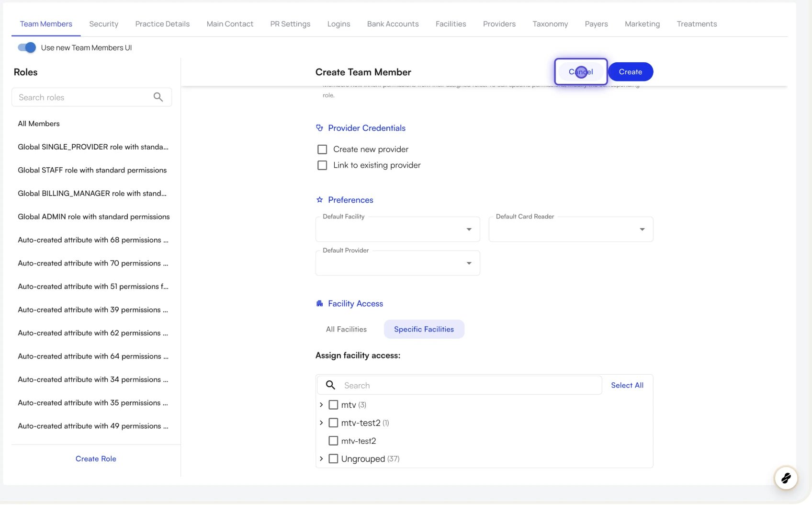Image resolution: width=812 pixels, height=505 pixels.
Task: Select Global BILLING_MANAGER role
Action: pos(91,193)
